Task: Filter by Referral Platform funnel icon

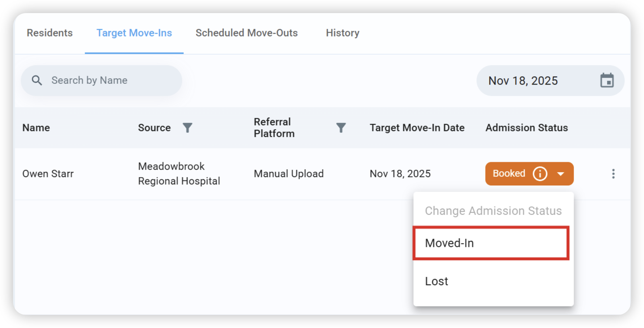Action: [x=341, y=128]
